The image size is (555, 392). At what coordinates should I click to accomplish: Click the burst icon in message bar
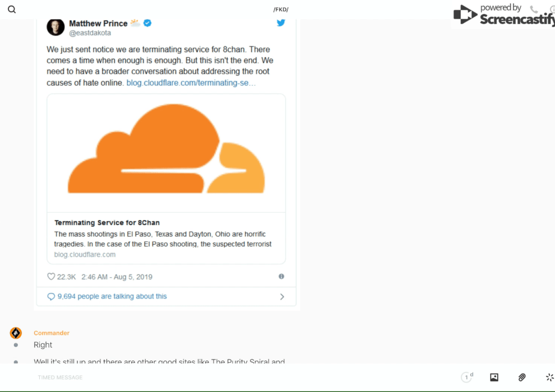(549, 377)
